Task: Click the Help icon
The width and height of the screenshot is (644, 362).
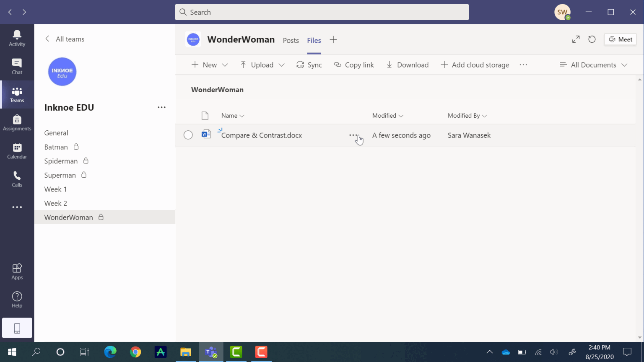Action: tap(17, 299)
